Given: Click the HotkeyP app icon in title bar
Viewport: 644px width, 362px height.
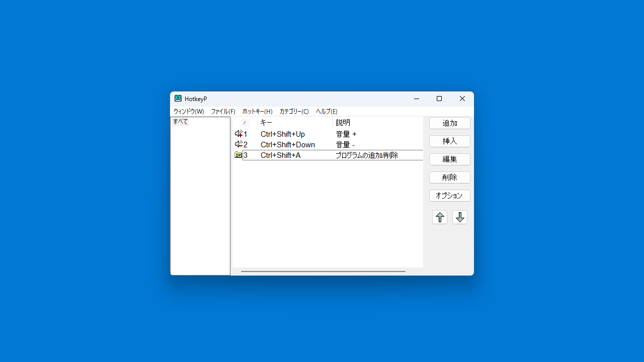Looking at the screenshot, I should (x=178, y=99).
